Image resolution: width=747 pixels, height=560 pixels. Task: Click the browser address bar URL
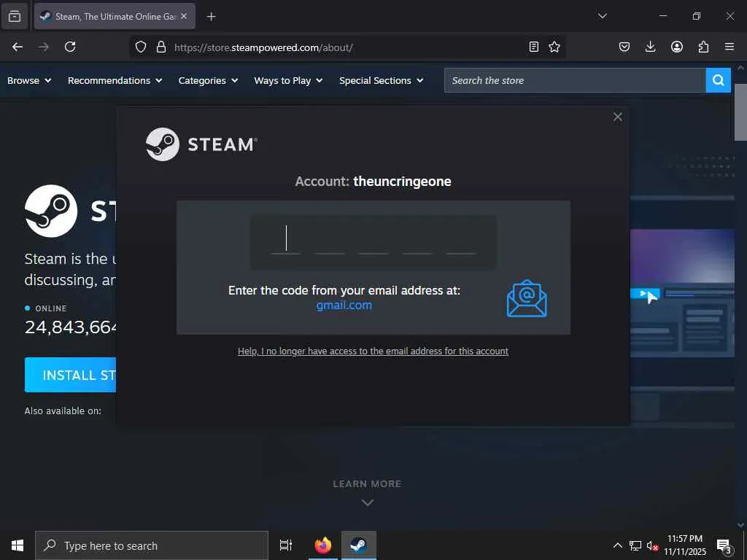point(263,47)
